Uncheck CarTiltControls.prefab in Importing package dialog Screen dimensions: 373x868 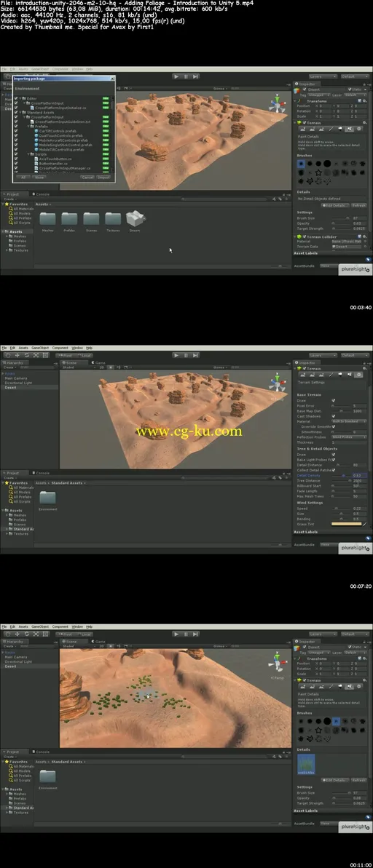click(15, 131)
